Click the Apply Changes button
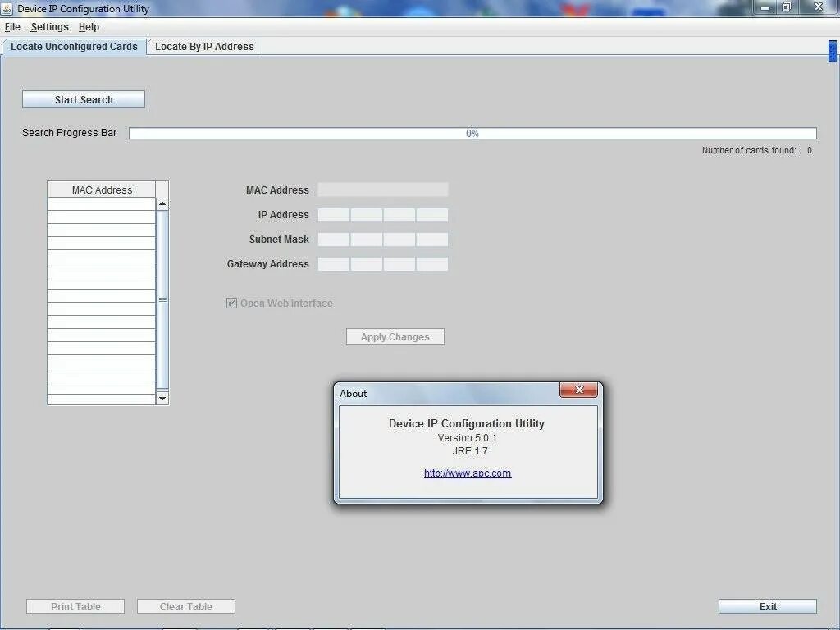840x630 pixels. pyautogui.click(x=395, y=336)
